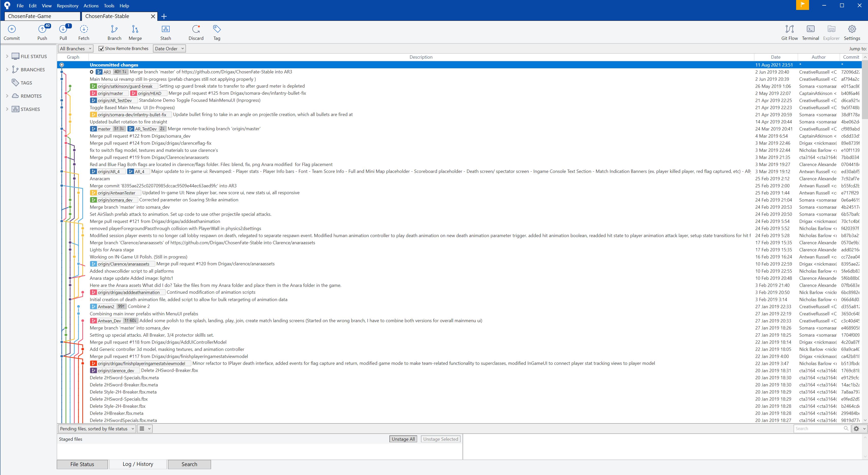Open new tab with plus icon
Screen dimensions: 868x475
164,16
